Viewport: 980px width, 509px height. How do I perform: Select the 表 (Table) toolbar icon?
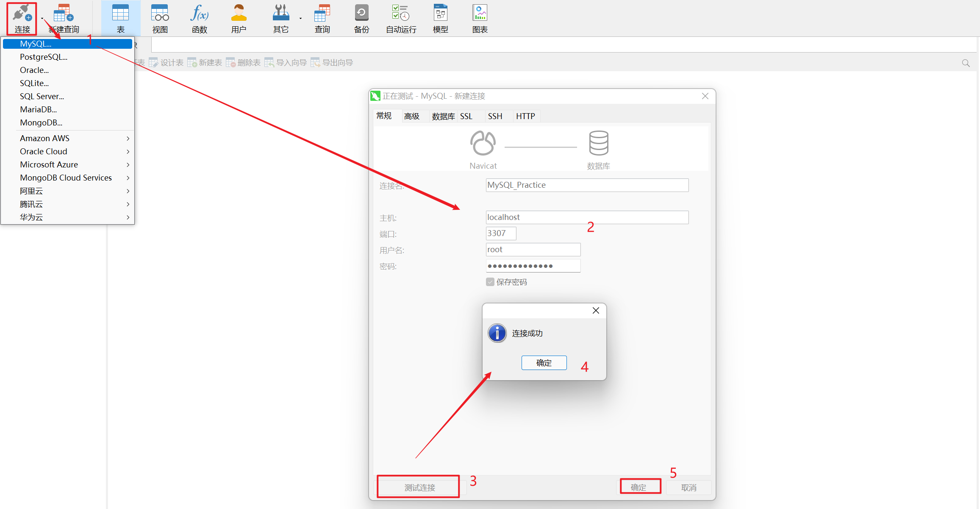click(121, 19)
